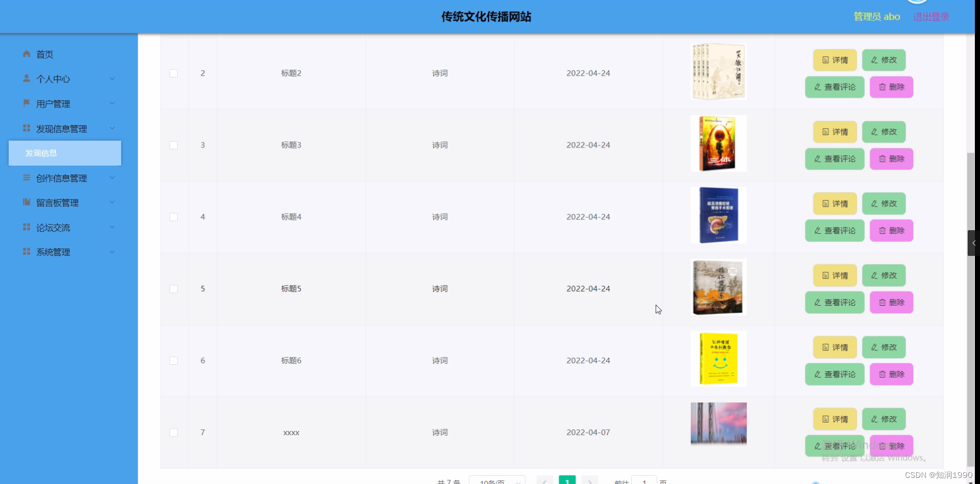This screenshot has height=484, width=980.
Task: Select the checkbox for row xxxx
Action: [174, 433]
